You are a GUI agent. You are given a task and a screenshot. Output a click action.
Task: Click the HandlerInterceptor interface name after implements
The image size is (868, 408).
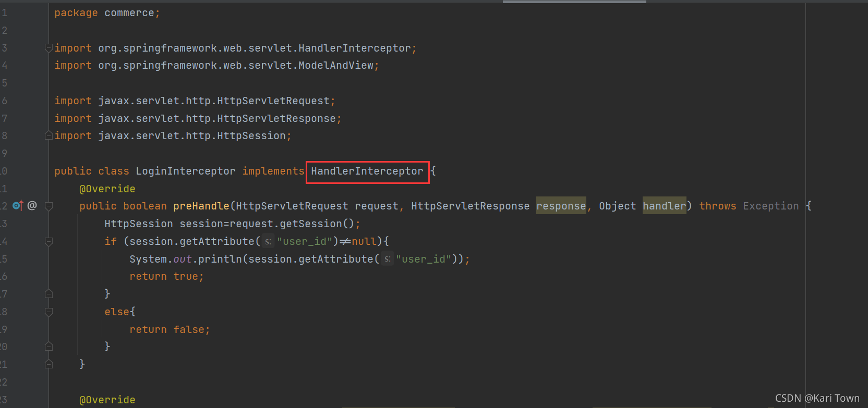(367, 171)
